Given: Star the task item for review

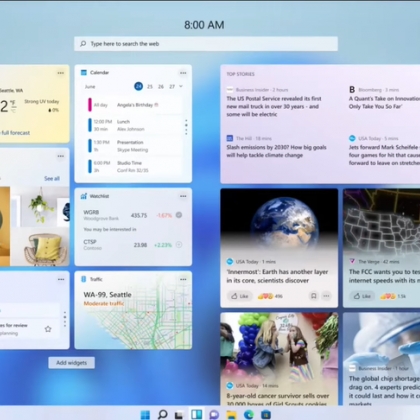Looking at the screenshot, I should (48, 329).
